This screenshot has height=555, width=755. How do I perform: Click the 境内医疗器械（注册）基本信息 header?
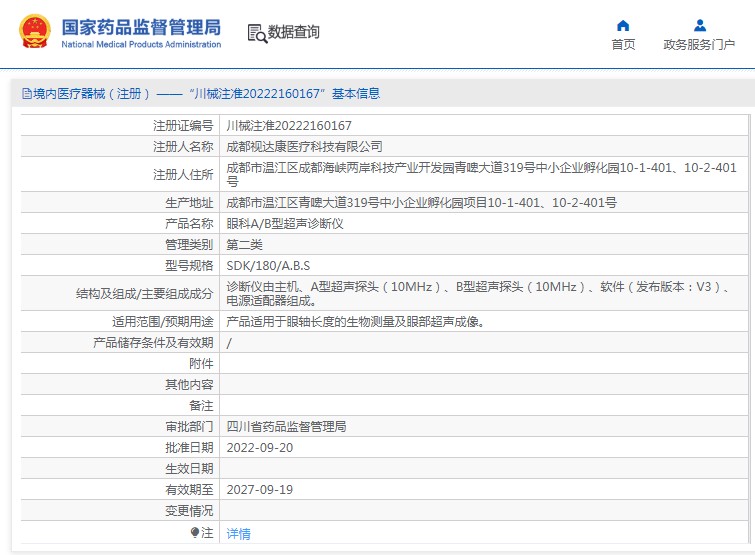click(x=201, y=93)
